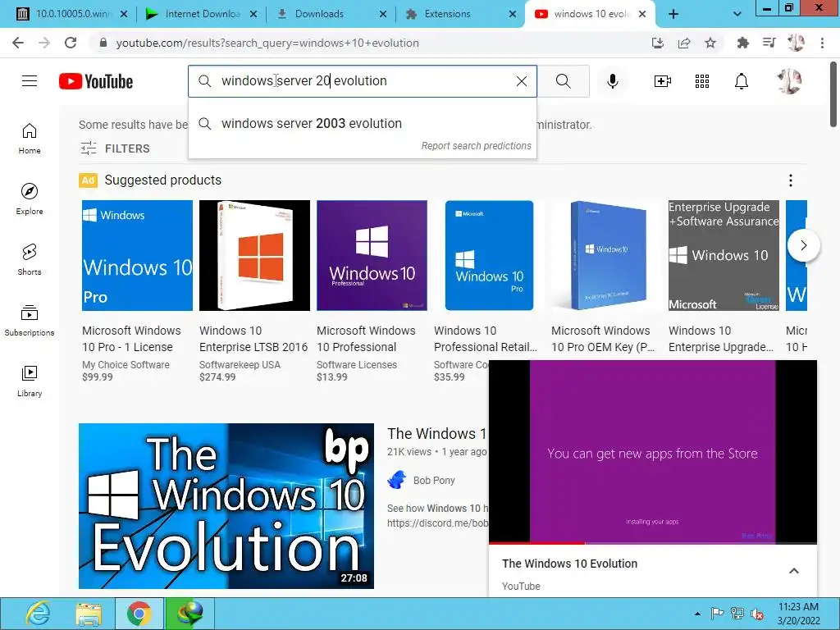
Task: Start voice search with the microphone
Action: [612, 81]
